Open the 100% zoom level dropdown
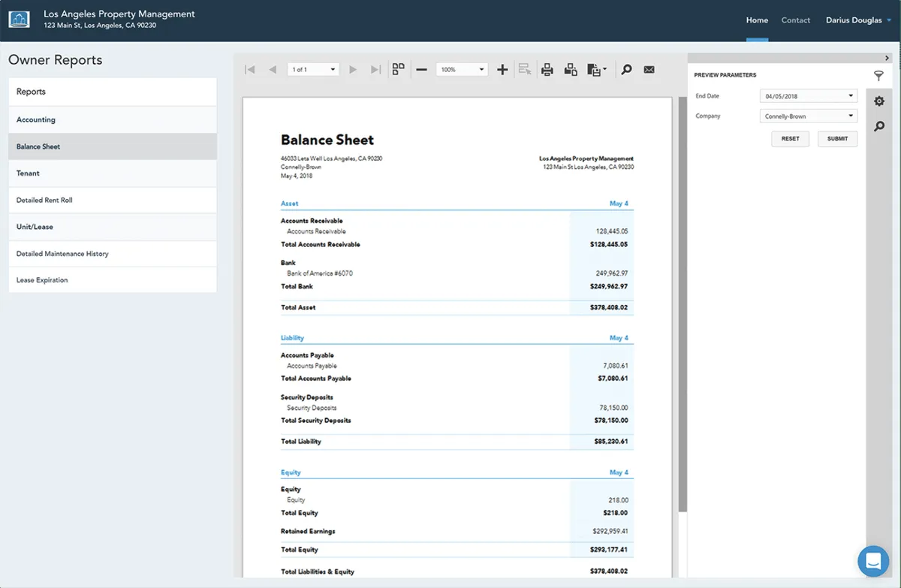This screenshot has height=588, width=901. click(462, 70)
